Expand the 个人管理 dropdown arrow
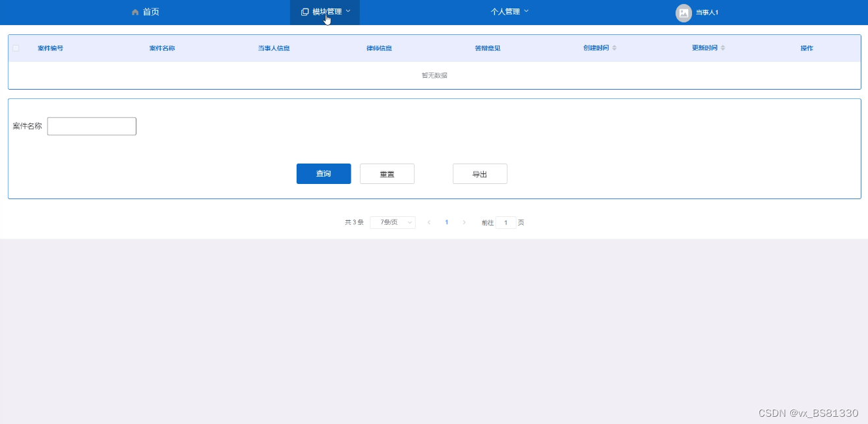 [526, 11]
